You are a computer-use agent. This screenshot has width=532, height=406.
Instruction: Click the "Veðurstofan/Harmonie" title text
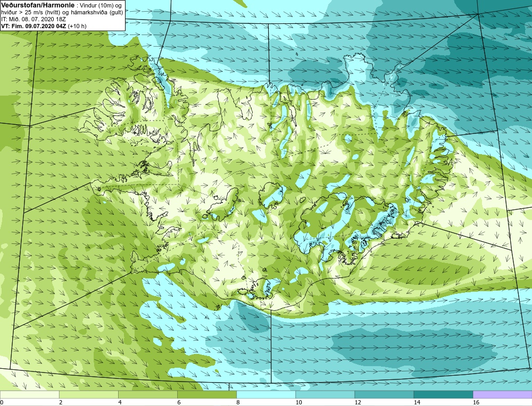pyautogui.click(x=37, y=5)
